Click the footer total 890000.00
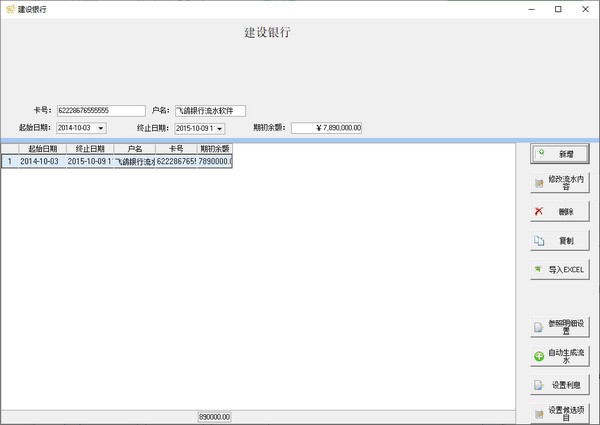Image resolution: width=600 pixels, height=425 pixels. 215,417
